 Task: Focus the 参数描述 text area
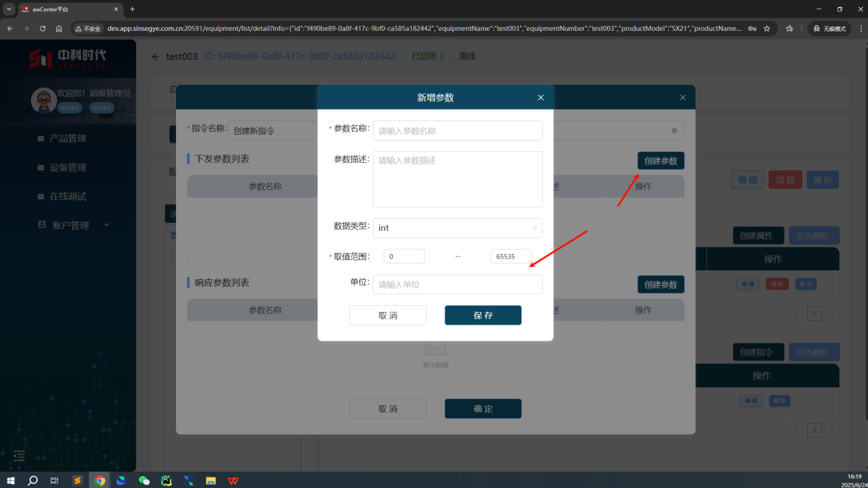[457, 179]
